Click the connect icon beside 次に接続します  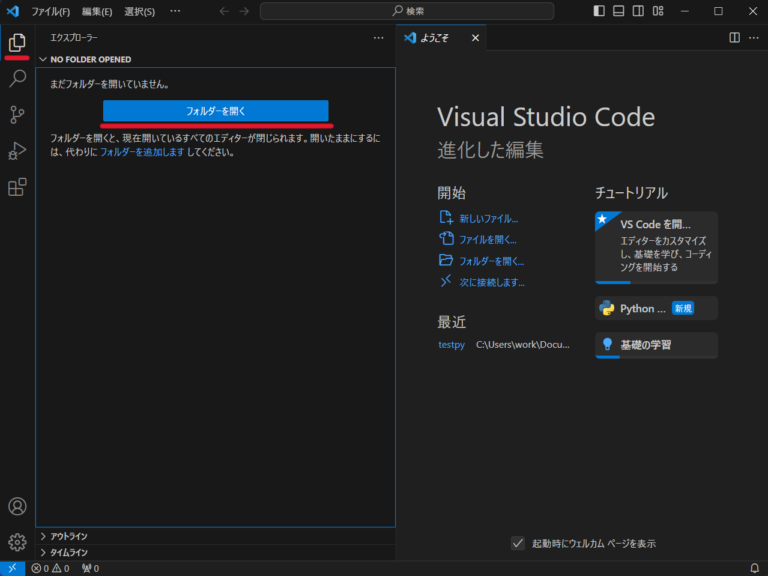(x=446, y=281)
